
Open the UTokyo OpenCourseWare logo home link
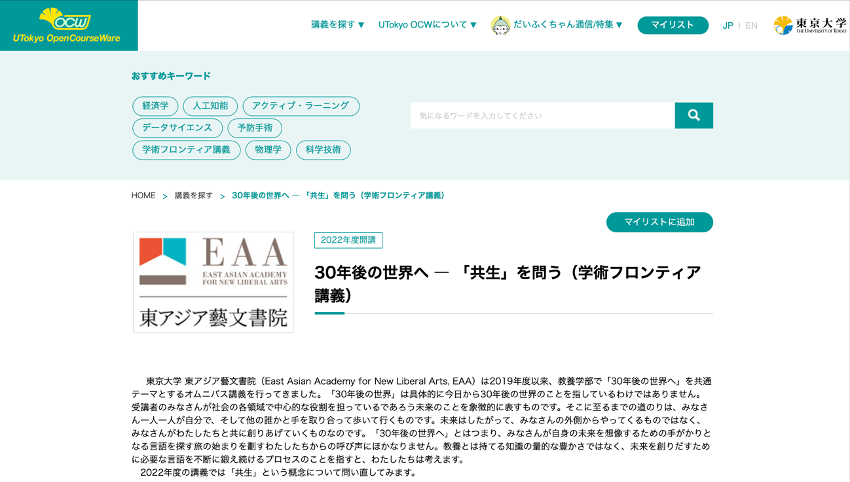pyautogui.click(x=67, y=25)
